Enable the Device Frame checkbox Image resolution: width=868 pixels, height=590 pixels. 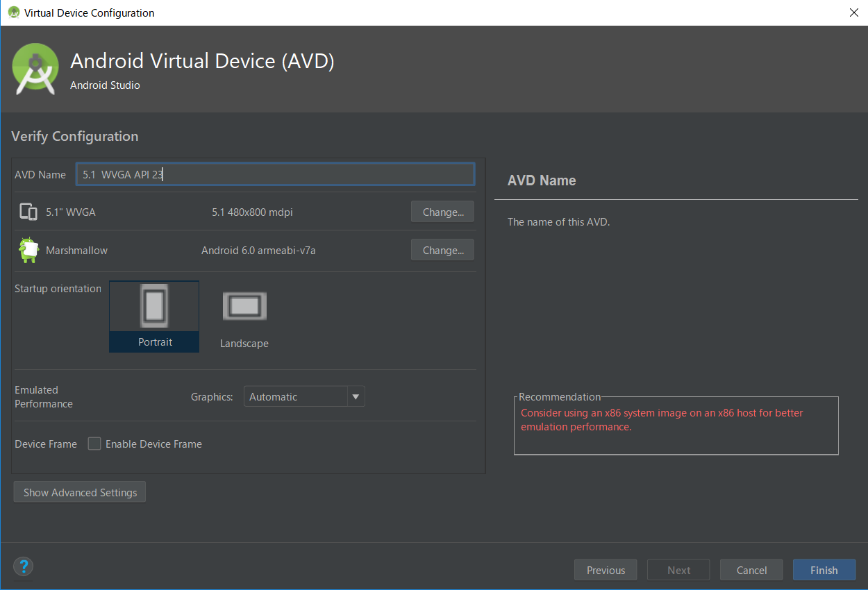pyautogui.click(x=94, y=444)
